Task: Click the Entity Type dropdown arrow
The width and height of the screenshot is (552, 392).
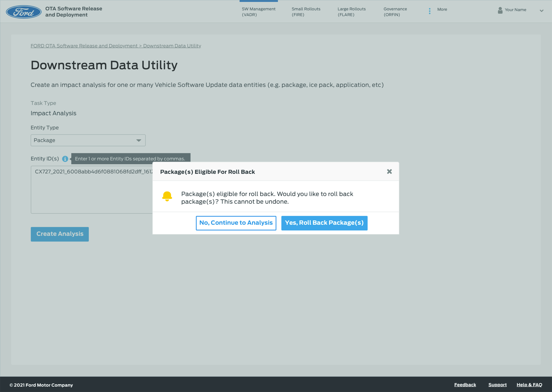Action: pos(139,141)
